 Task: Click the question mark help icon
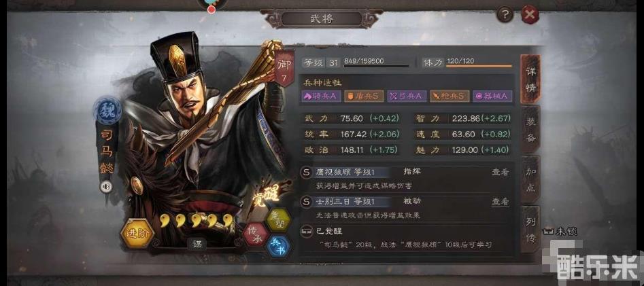[505, 15]
